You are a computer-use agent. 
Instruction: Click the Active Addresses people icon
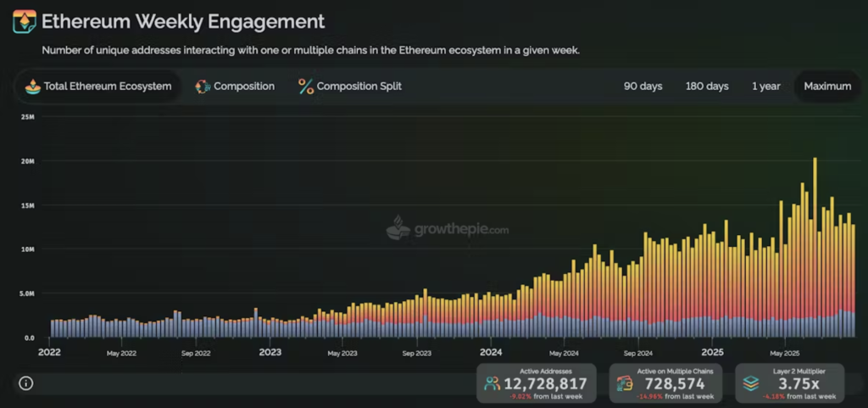click(x=492, y=383)
